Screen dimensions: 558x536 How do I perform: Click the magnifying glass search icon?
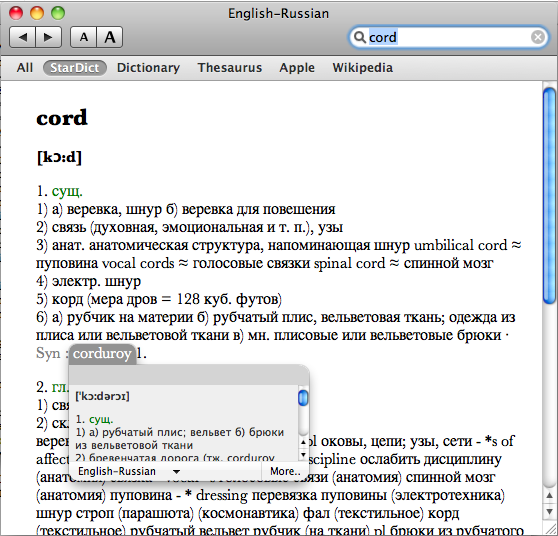coord(360,37)
